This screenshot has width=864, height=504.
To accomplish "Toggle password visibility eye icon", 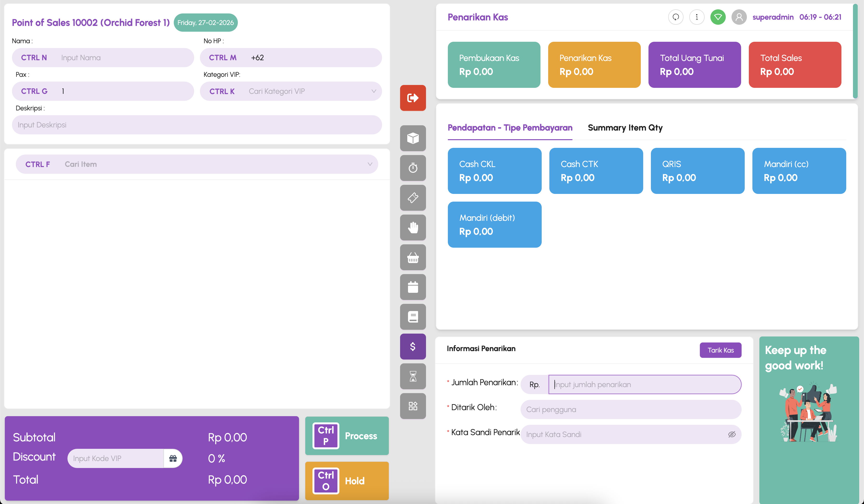I will coord(732,434).
